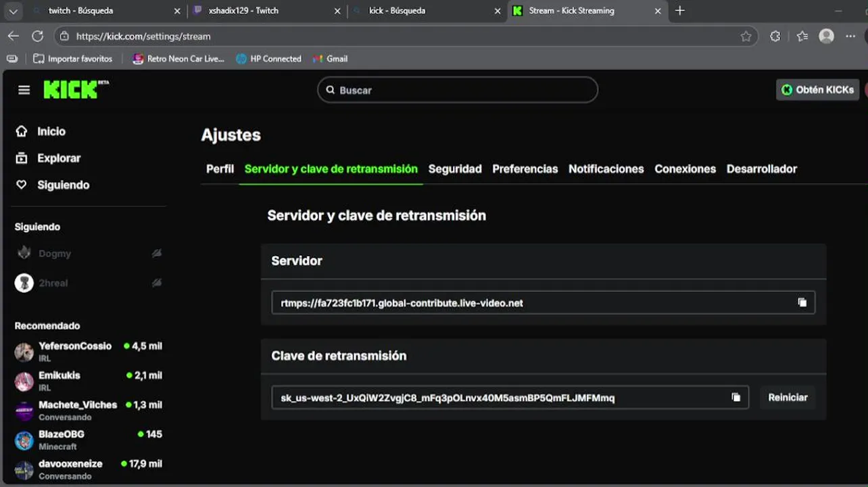This screenshot has width=868, height=487.
Task: Open Dogmy channel avatar
Action: pos(24,253)
